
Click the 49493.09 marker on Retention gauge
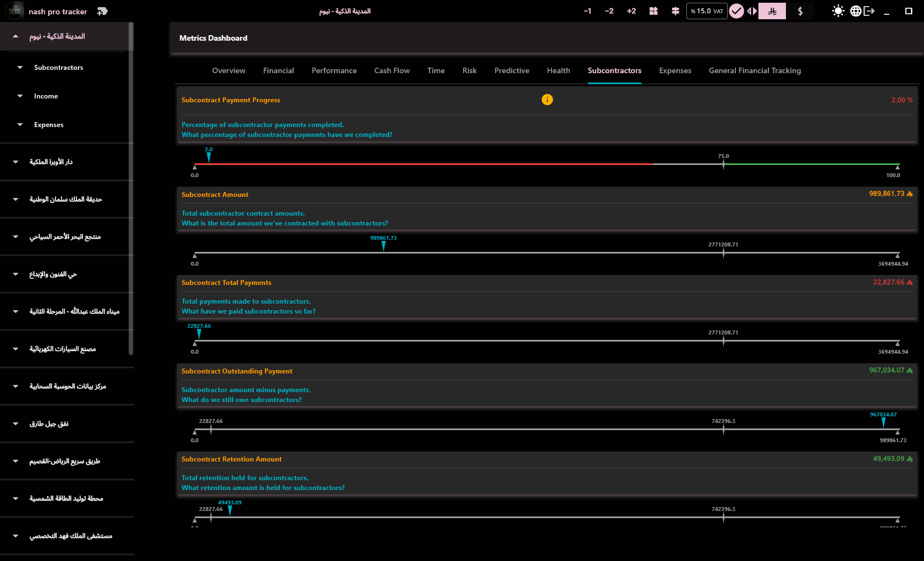230,510
